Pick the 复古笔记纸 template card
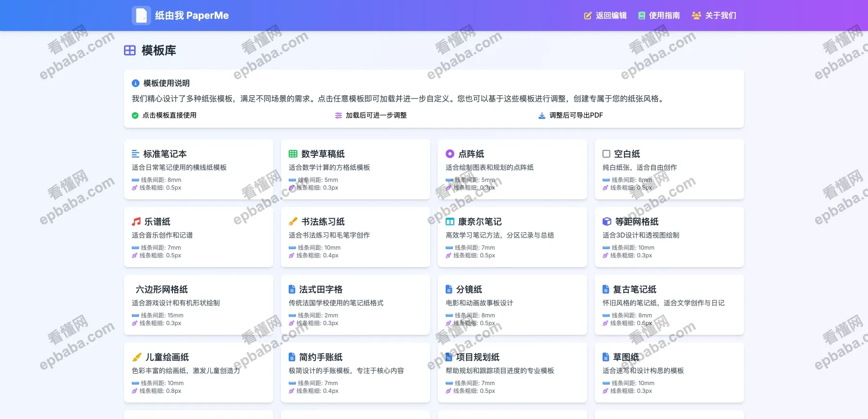Image resolution: width=868 pixels, height=419 pixels. click(669, 305)
